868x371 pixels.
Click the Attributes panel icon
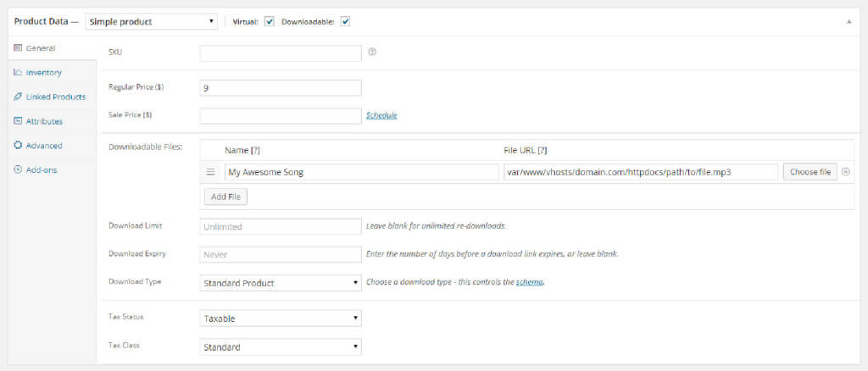(17, 121)
